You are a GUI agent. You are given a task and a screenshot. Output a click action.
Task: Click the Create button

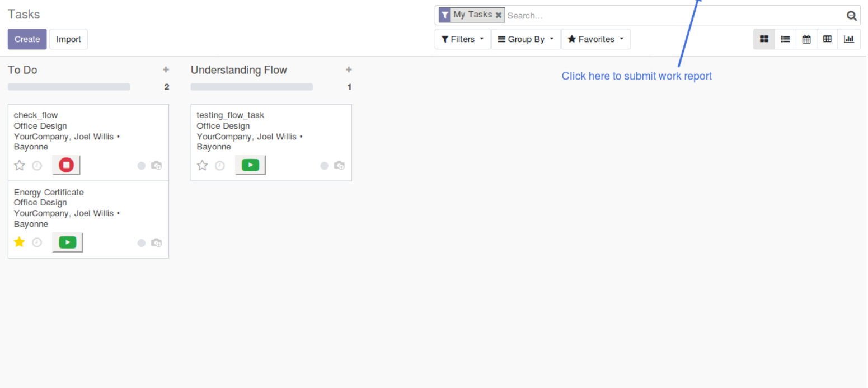(x=27, y=39)
